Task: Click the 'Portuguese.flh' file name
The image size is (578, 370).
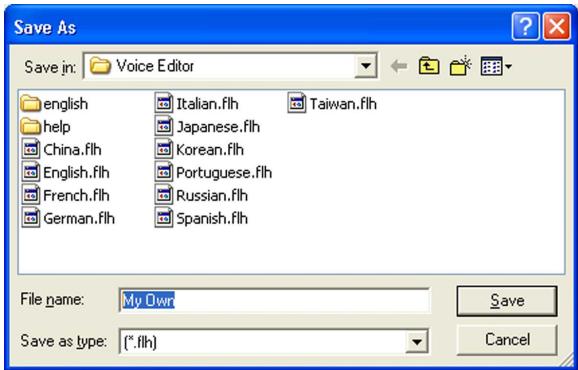Action: pos(224,173)
